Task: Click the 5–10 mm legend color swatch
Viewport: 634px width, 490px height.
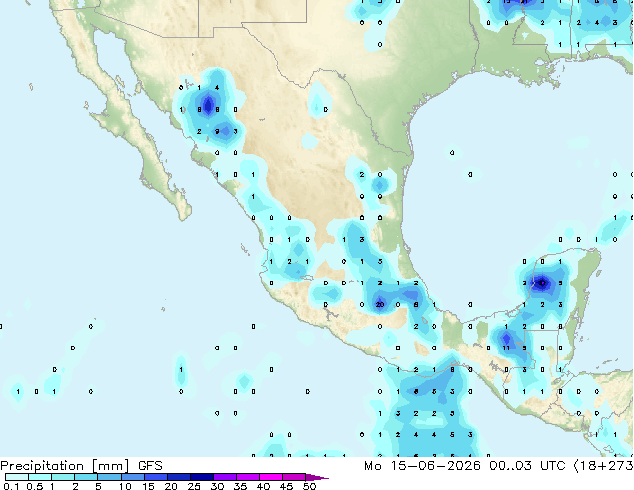Action: tap(109, 477)
